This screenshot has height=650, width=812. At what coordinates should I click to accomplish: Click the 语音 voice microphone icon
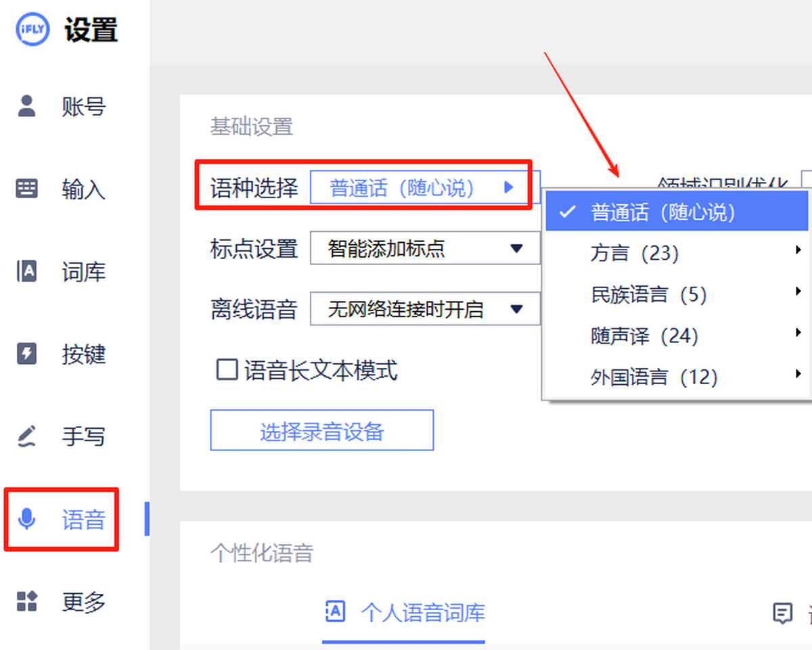coord(26,519)
